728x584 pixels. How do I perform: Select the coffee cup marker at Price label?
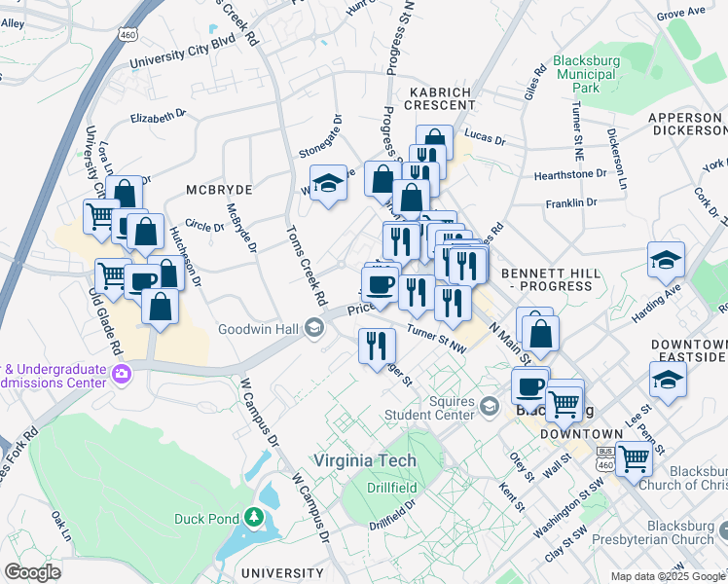(381, 288)
